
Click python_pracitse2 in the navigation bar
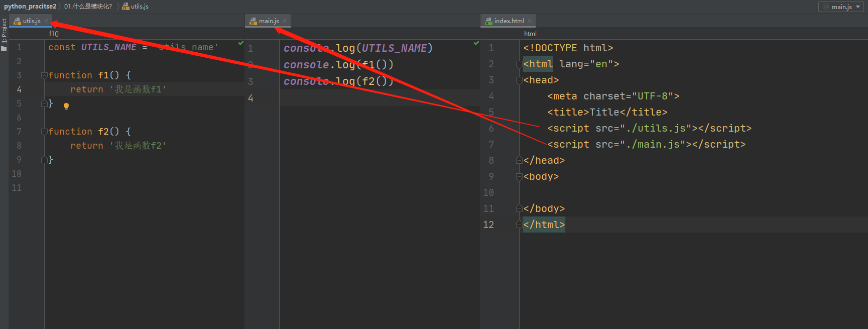30,7
